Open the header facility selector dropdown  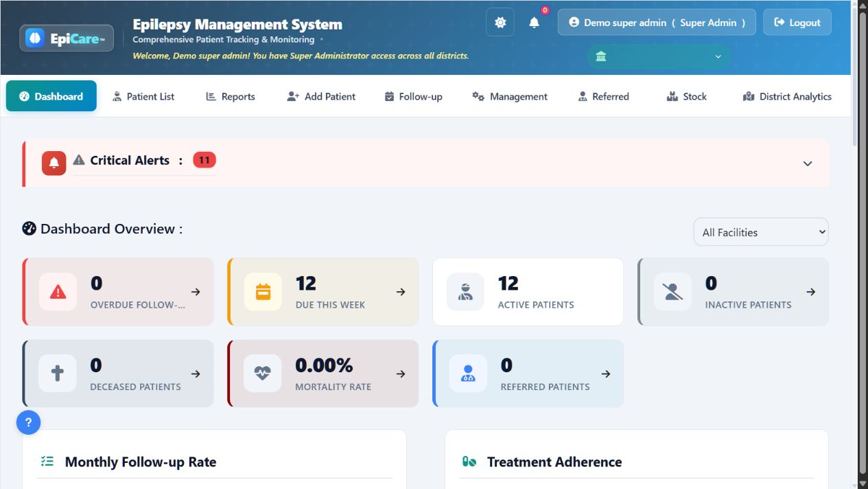659,56
